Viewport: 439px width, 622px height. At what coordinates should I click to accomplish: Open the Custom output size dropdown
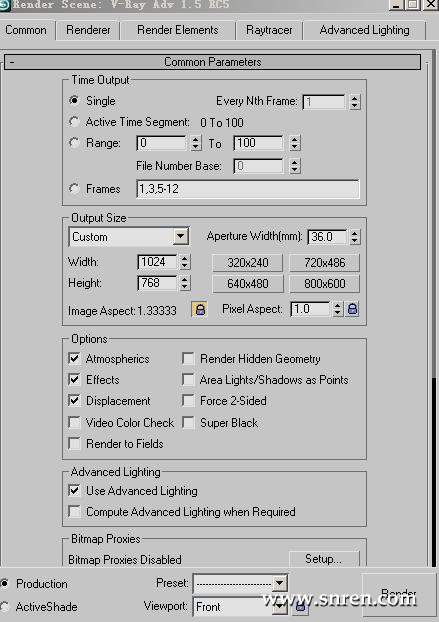[x=180, y=236]
